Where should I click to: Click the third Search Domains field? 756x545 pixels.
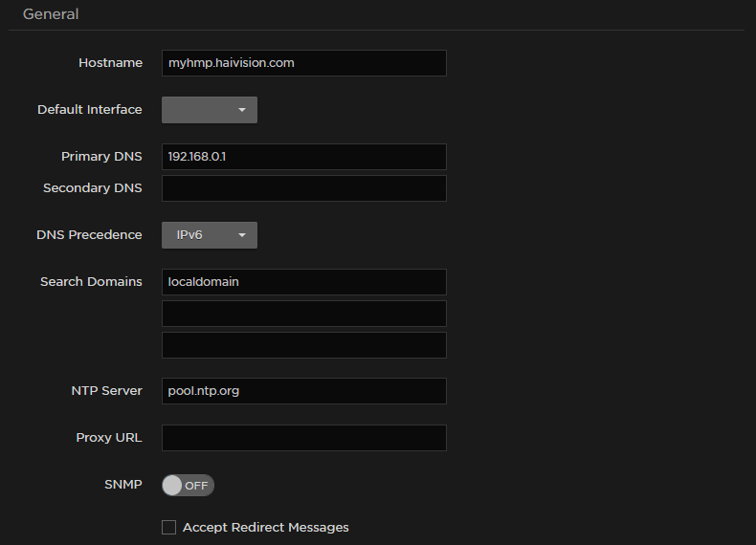pos(303,345)
